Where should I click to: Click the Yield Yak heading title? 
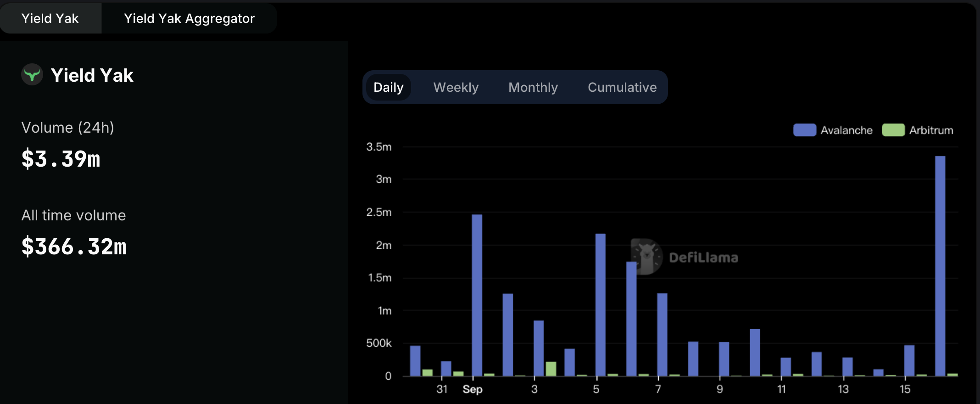pos(92,75)
